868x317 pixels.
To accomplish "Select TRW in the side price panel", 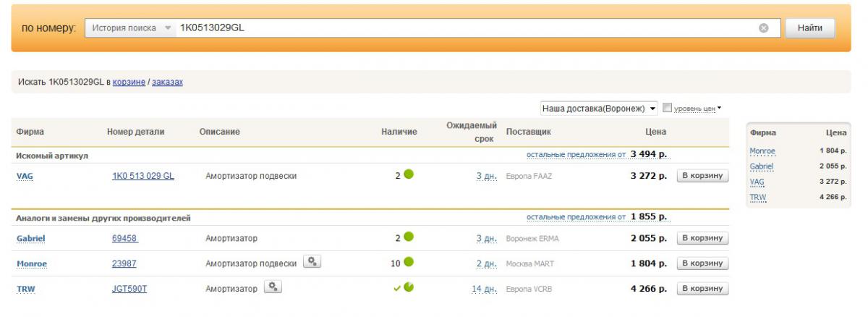I will pos(758,197).
